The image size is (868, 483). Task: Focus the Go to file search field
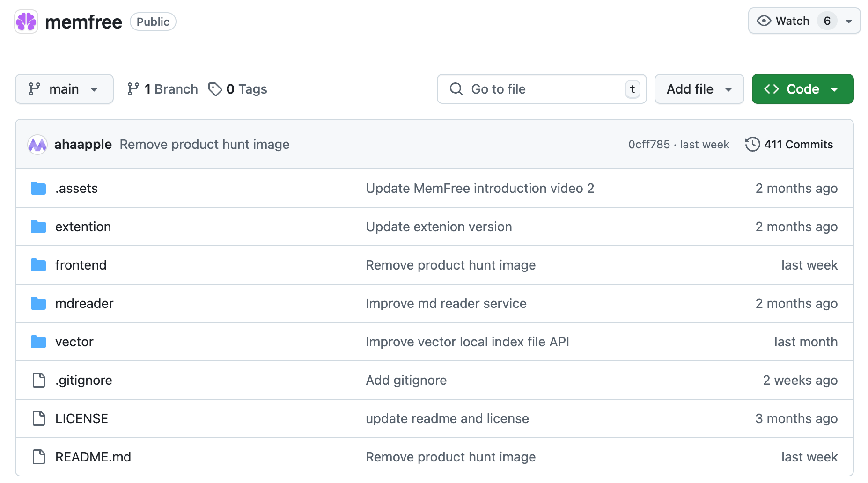pyautogui.click(x=542, y=89)
